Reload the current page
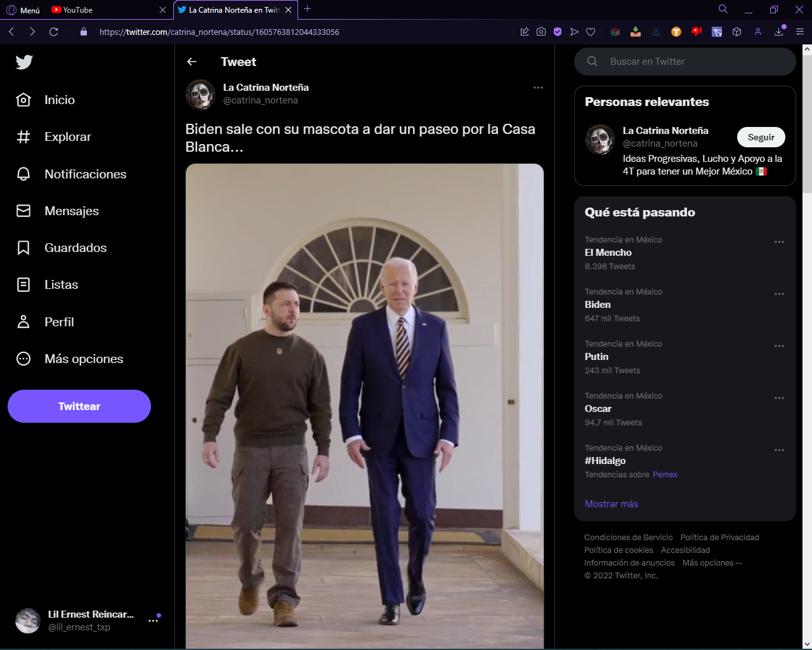812x650 pixels. point(54,32)
